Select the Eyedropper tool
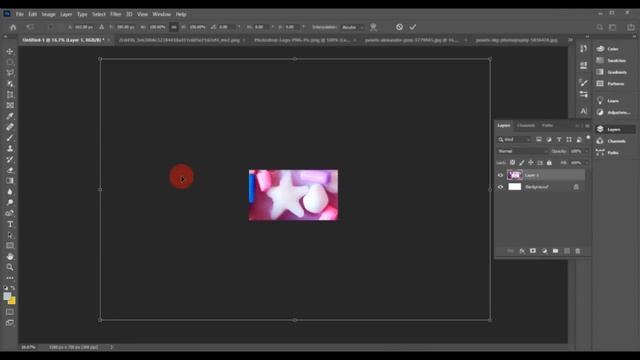Screen dimensions: 640x360 (10, 116)
